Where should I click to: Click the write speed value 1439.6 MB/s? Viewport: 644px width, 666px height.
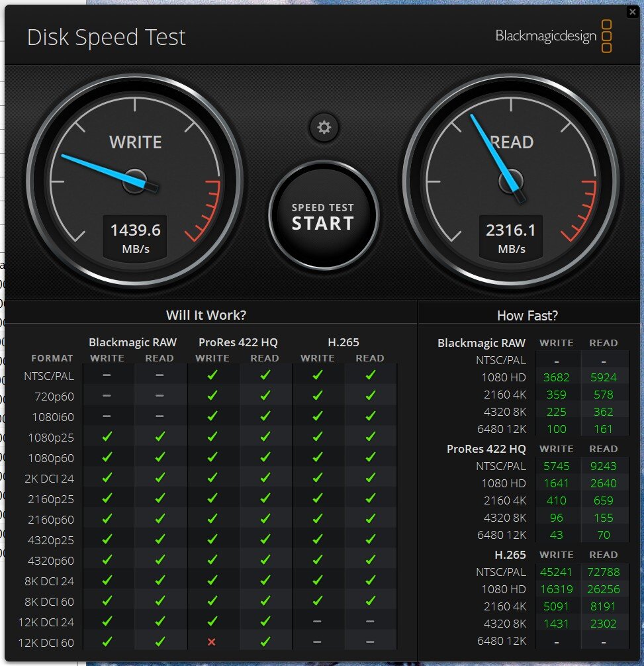click(x=135, y=237)
